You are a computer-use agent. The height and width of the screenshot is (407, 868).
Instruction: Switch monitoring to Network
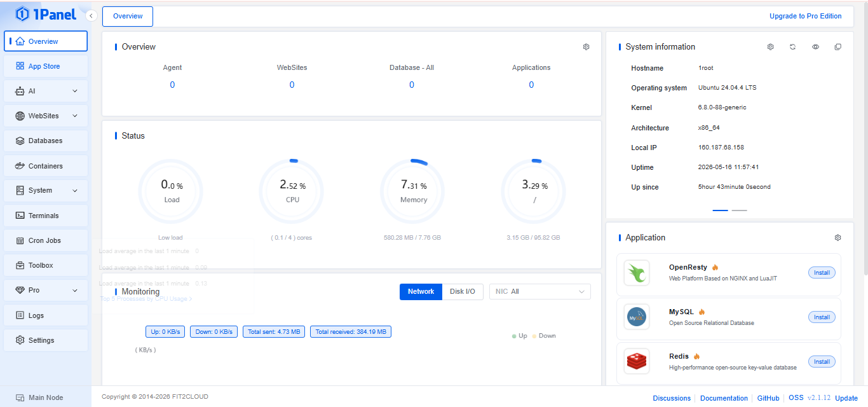421,291
